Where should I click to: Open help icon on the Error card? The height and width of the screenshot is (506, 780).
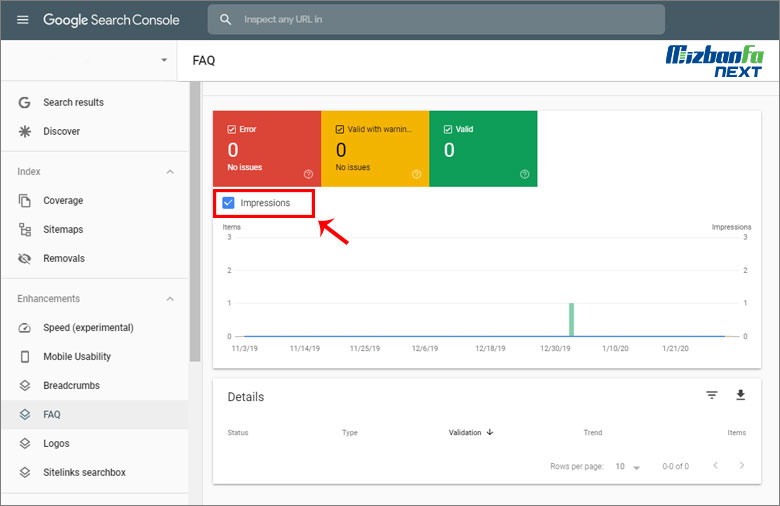308,174
